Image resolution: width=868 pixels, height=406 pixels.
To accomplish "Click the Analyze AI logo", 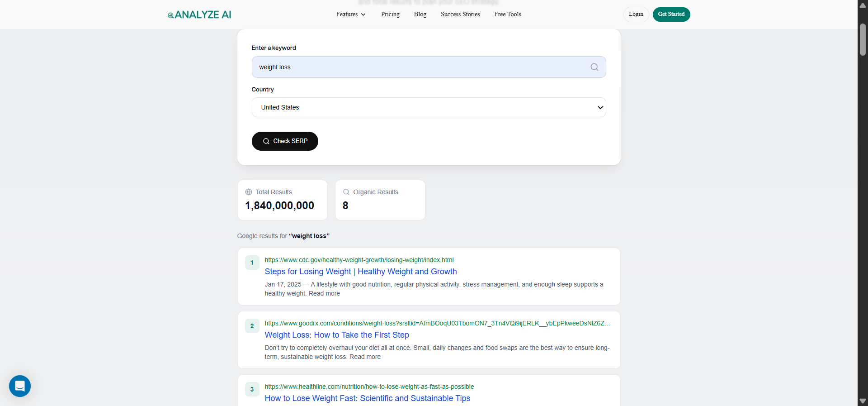I will [199, 14].
